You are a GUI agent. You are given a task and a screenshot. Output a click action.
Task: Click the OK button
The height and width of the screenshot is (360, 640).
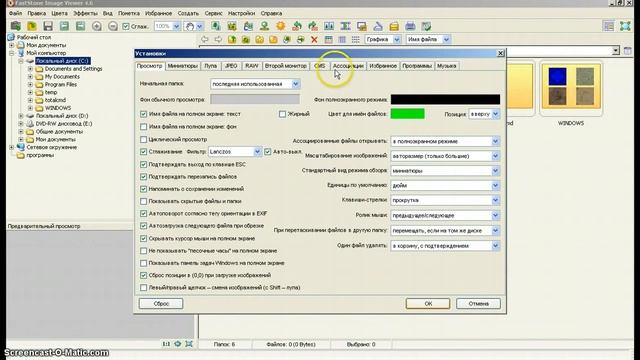click(x=428, y=304)
